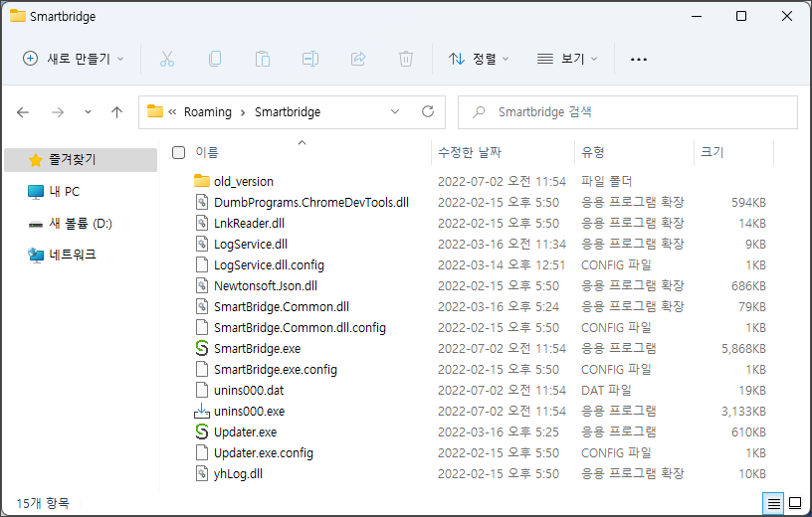Select the SmartBridge.Common.dll.config file name
The width and height of the screenshot is (812, 517).
tap(300, 327)
